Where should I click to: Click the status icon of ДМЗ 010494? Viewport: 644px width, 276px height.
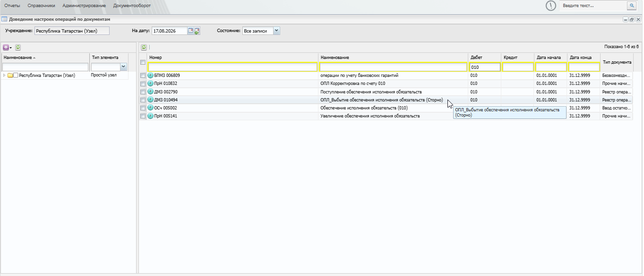click(151, 100)
